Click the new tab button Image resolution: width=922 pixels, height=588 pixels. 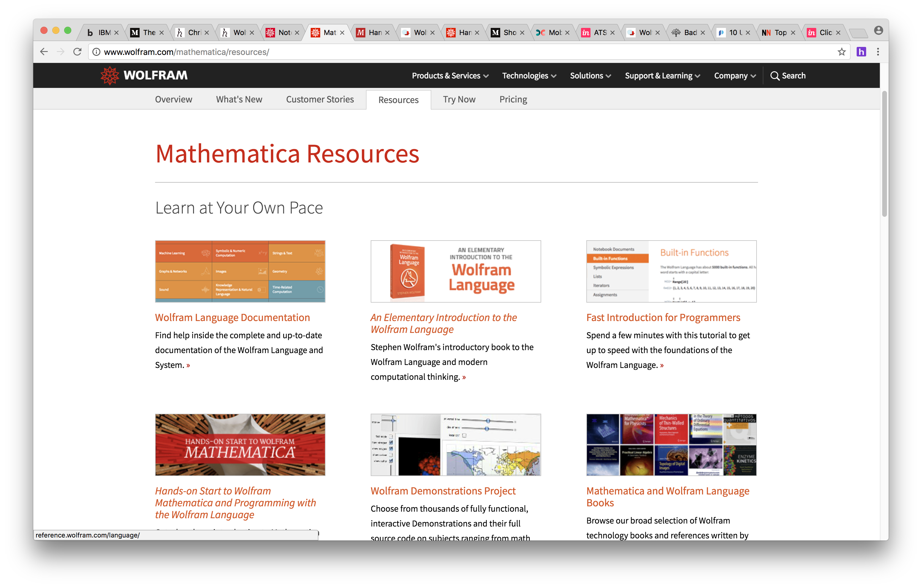click(858, 33)
